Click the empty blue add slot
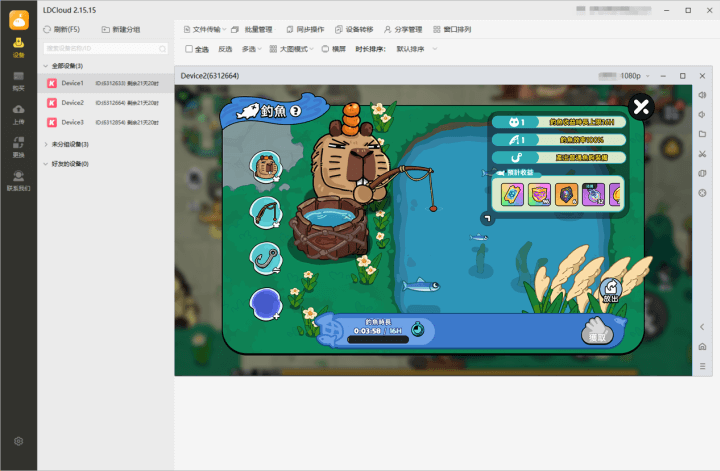The height and width of the screenshot is (471, 720). point(266,304)
